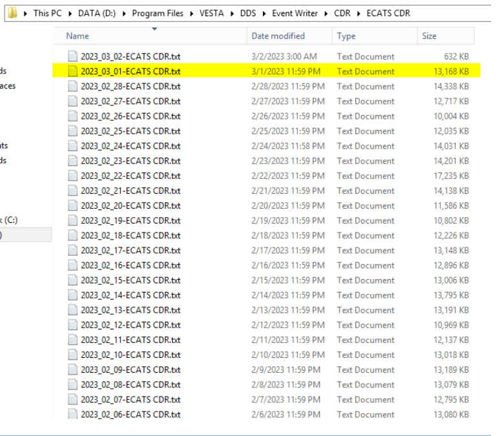Click the folder icon in the address bar
The image size is (504, 436).
12,13
